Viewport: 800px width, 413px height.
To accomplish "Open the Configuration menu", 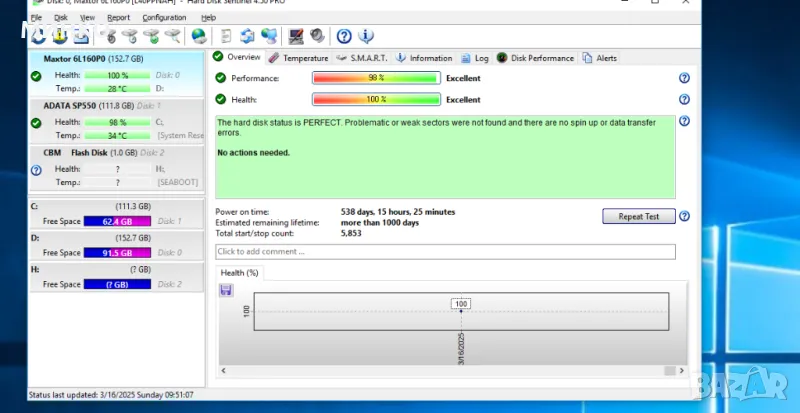I will (163, 18).
